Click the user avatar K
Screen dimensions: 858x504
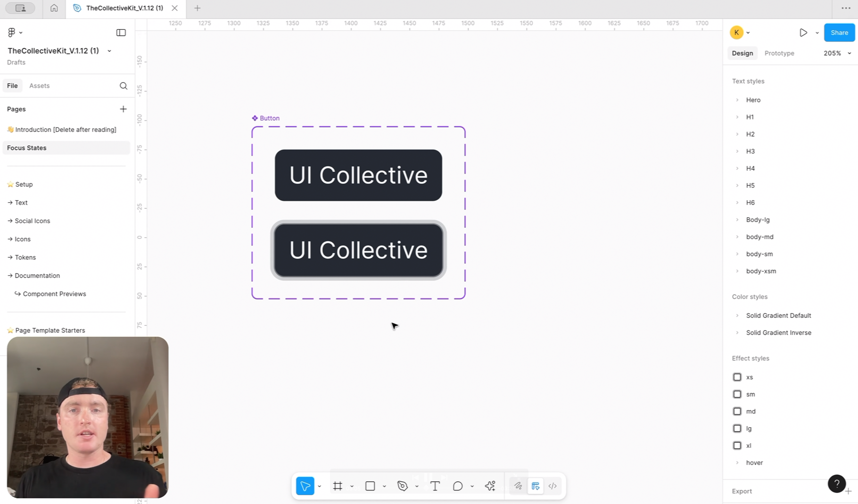[736, 33]
